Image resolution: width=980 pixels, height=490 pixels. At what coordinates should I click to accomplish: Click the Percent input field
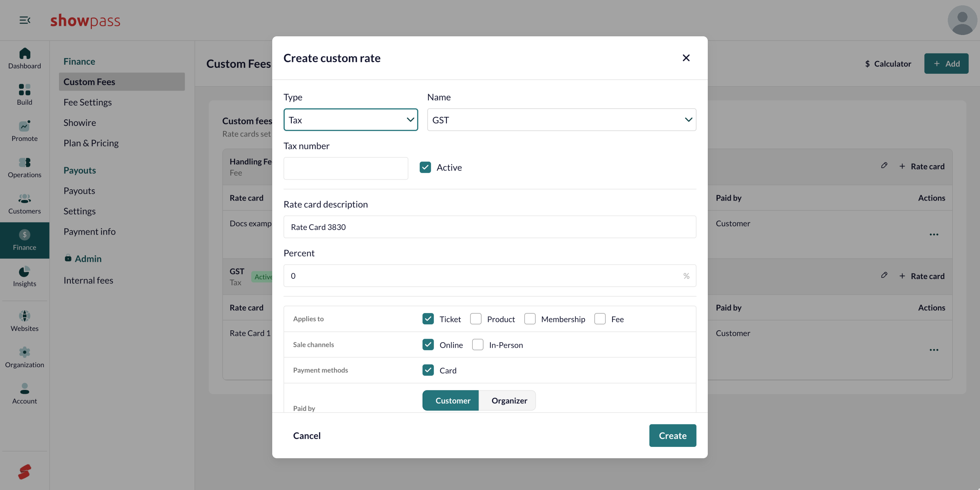[490, 276]
